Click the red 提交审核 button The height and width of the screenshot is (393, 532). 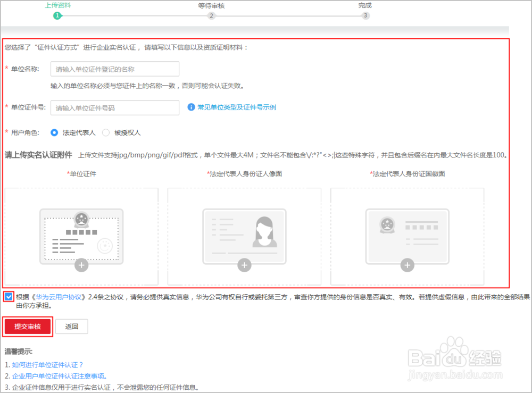[x=28, y=327]
